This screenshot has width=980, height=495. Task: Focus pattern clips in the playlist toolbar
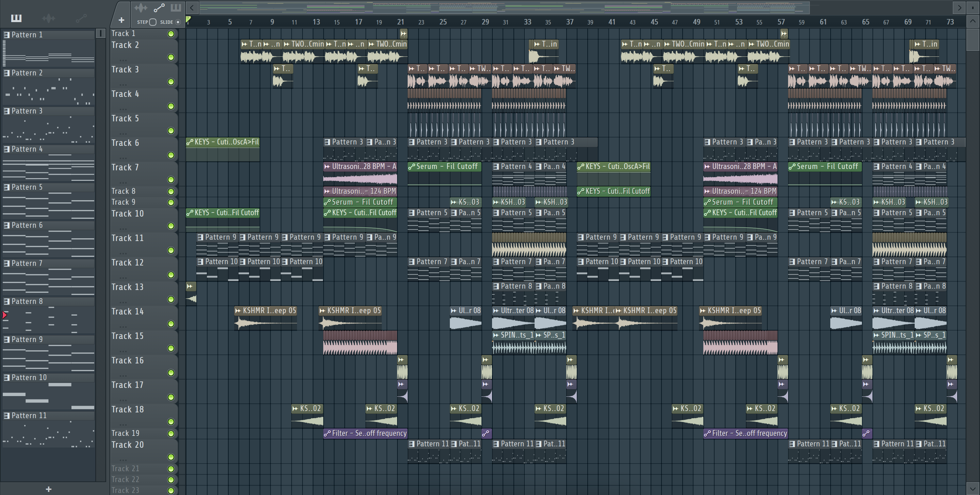coord(176,7)
